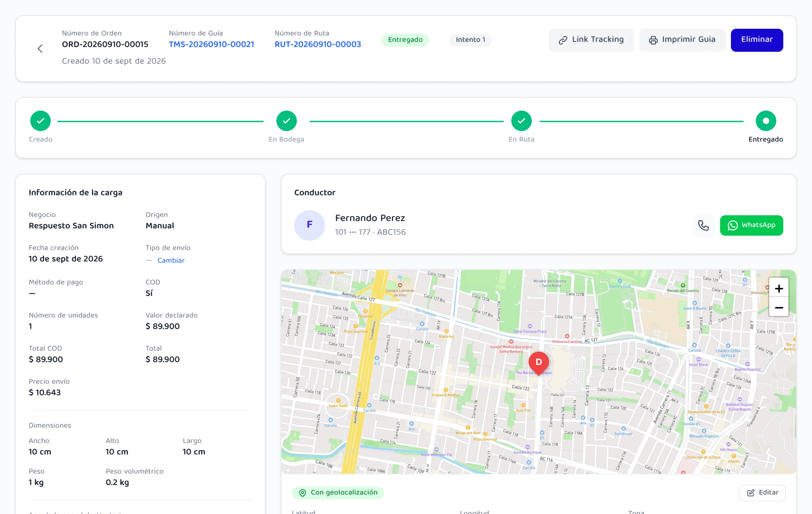This screenshot has width=812, height=514.
Task: Click the red D destination map pin
Action: (538, 363)
